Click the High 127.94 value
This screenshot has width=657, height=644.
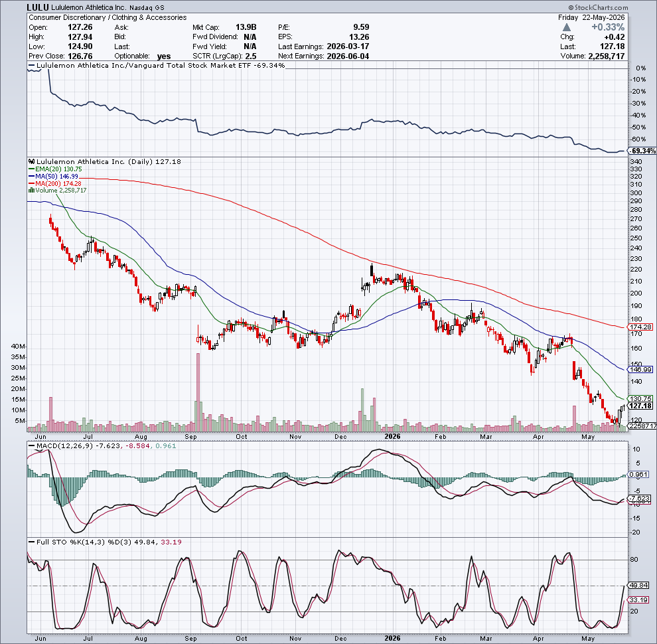(80, 37)
